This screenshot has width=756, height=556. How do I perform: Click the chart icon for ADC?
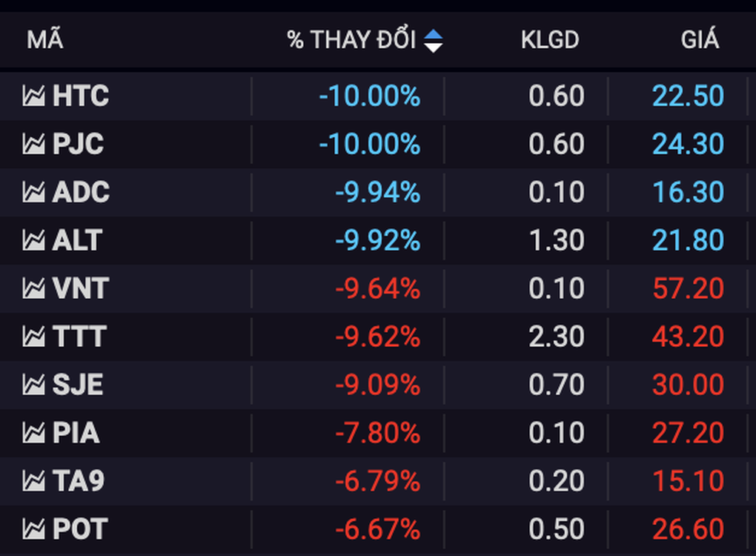click(x=33, y=192)
